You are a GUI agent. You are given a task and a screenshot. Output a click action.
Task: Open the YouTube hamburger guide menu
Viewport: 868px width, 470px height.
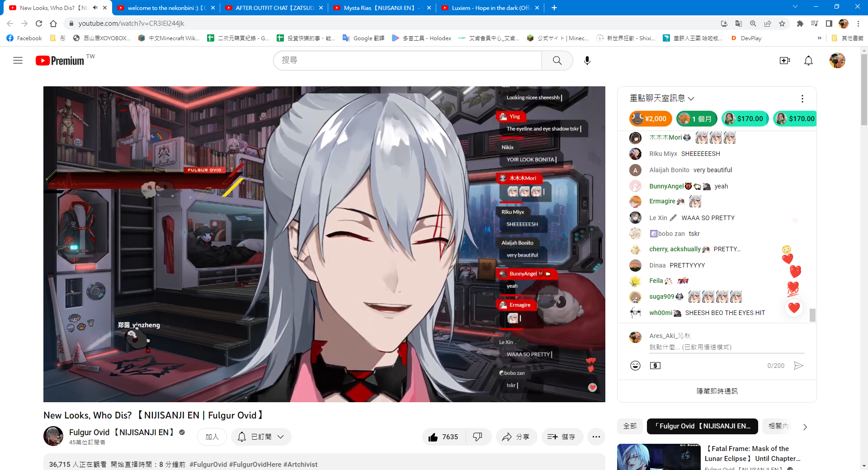18,61
